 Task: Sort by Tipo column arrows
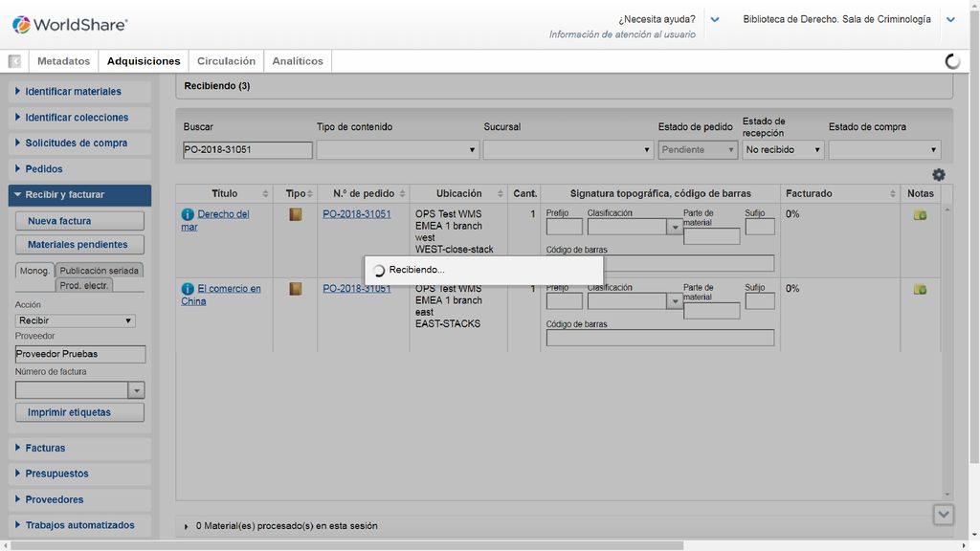[x=310, y=193]
